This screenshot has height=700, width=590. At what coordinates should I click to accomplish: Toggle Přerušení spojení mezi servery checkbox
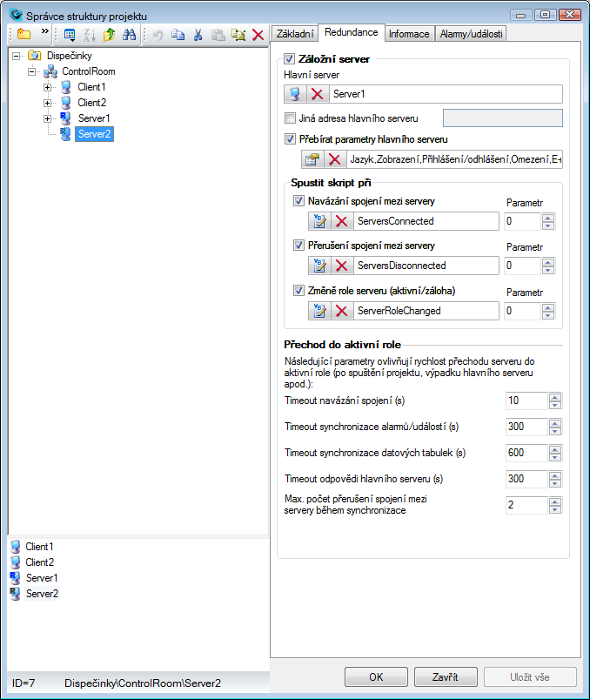click(x=298, y=246)
